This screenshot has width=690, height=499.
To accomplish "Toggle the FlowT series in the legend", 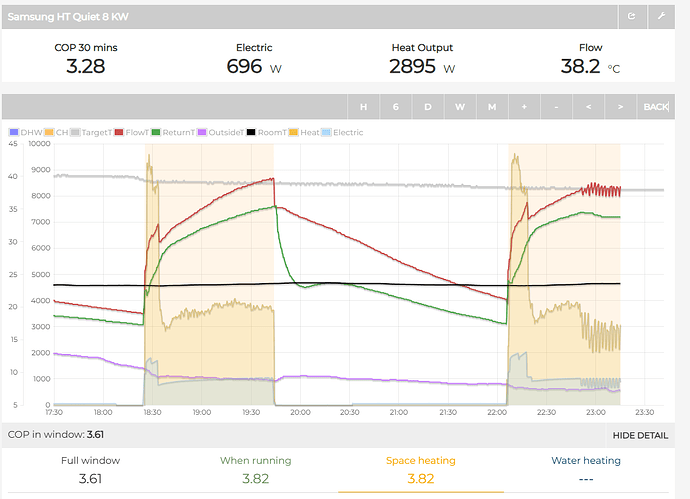I will click(x=136, y=132).
